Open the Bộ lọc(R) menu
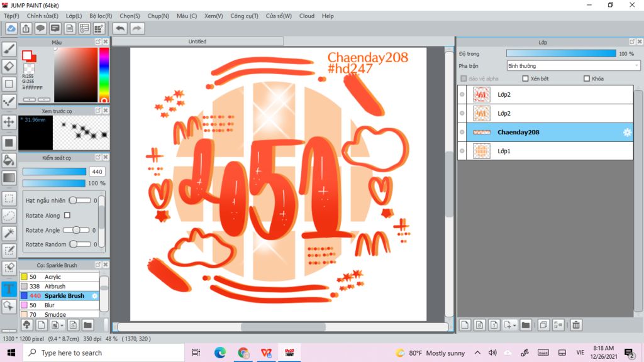This screenshot has width=644, height=362. pyautogui.click(x=101, y=16)
